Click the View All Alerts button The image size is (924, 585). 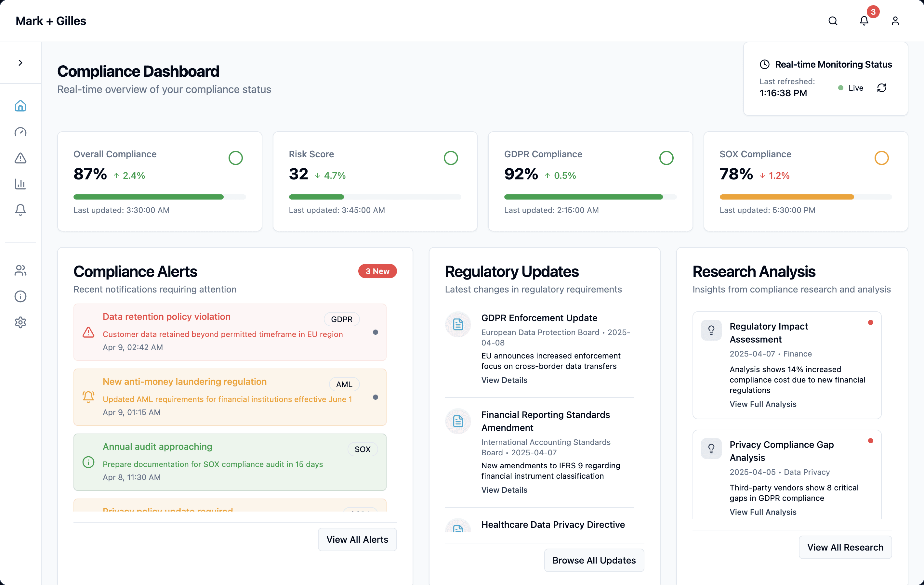[357, 539]
